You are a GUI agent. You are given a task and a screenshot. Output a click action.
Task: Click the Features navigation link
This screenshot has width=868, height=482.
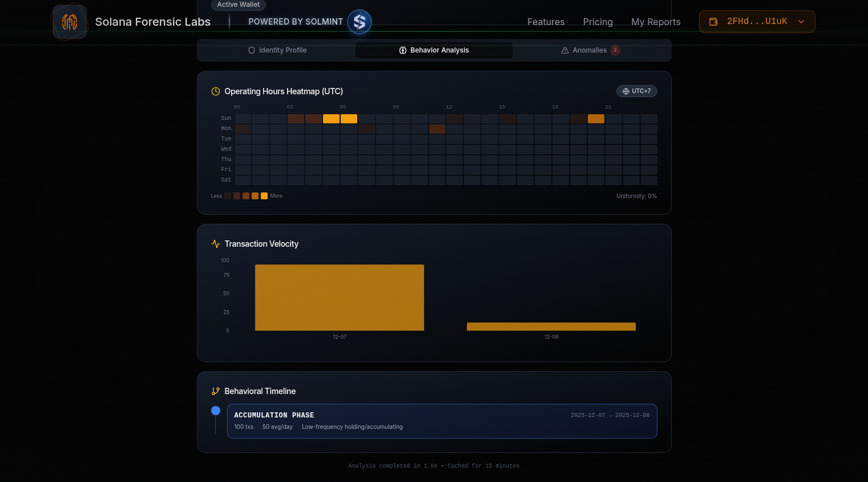coord(546,22)
